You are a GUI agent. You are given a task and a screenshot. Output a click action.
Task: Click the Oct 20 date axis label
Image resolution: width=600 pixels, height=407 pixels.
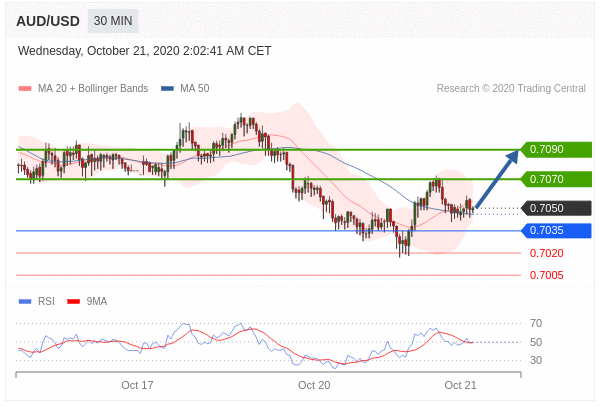click(314, 385)
